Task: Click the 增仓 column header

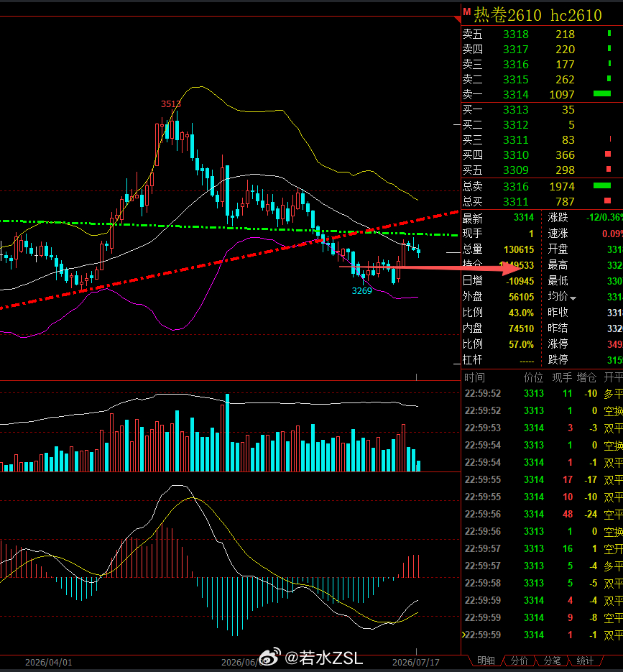Action: tap(586, 377)
